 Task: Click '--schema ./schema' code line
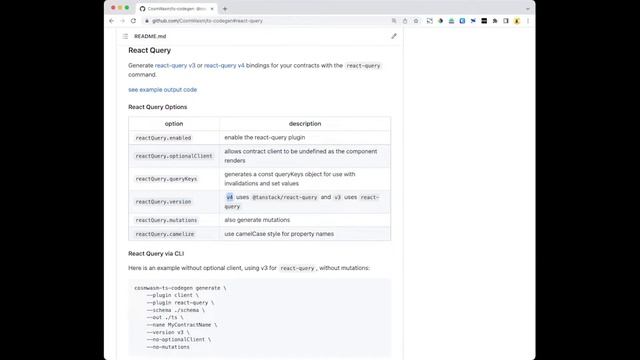(176, 310)
